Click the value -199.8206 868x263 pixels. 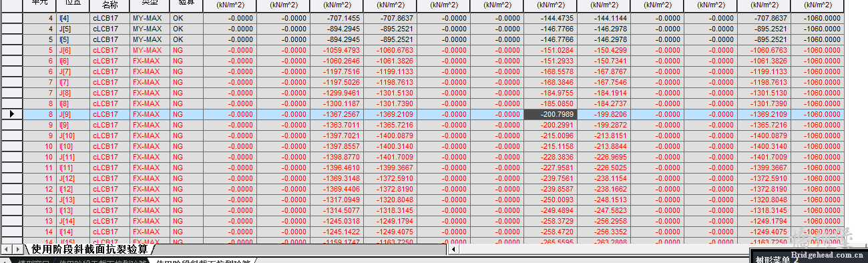[604, 114]
